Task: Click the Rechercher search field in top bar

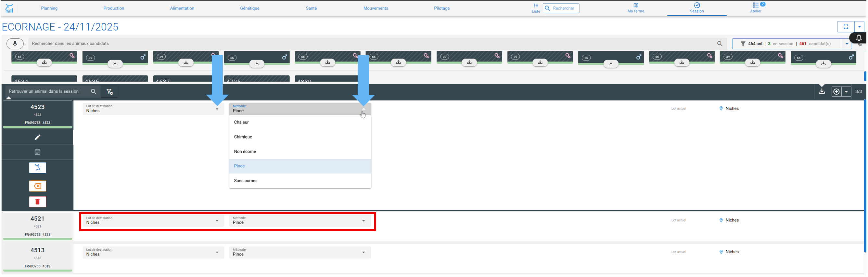Action: 561,8
